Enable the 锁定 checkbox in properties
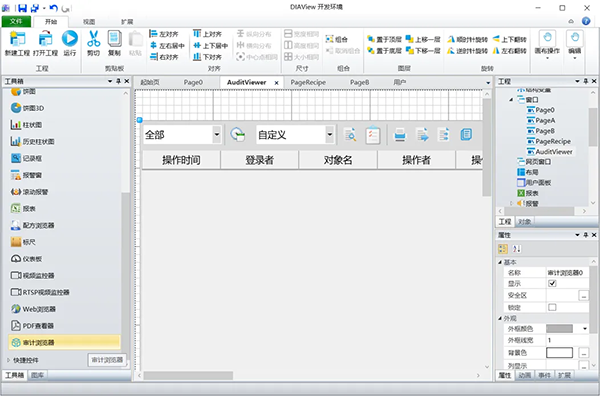The image size is (600, 396). click(x=552, y=307)
